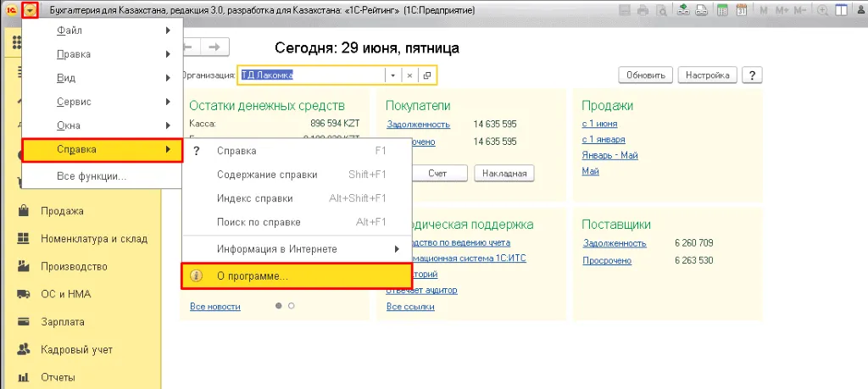Click the main menu dropdown arrow button
Image resolution: width=868 pixels, height=389 pixels.
(x=31, y=10)
